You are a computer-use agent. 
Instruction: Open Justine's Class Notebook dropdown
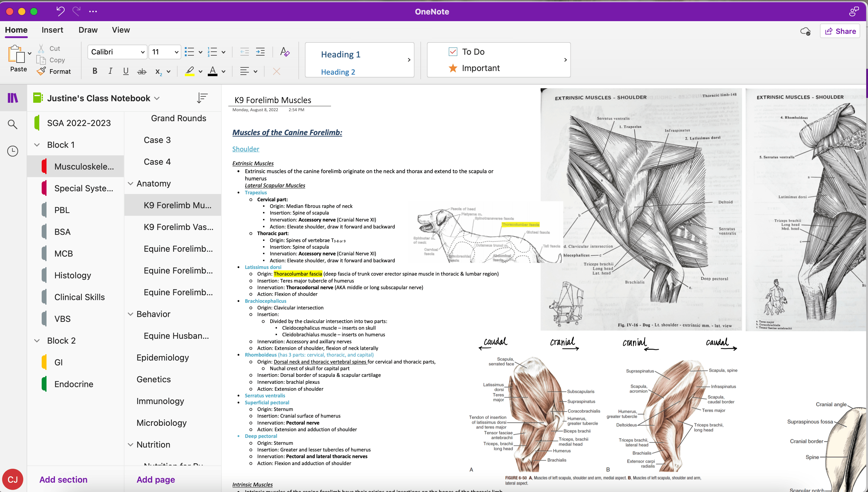pos(157,98)
